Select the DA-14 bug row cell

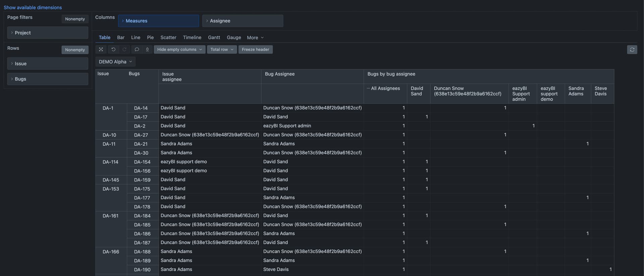[141, 108]
